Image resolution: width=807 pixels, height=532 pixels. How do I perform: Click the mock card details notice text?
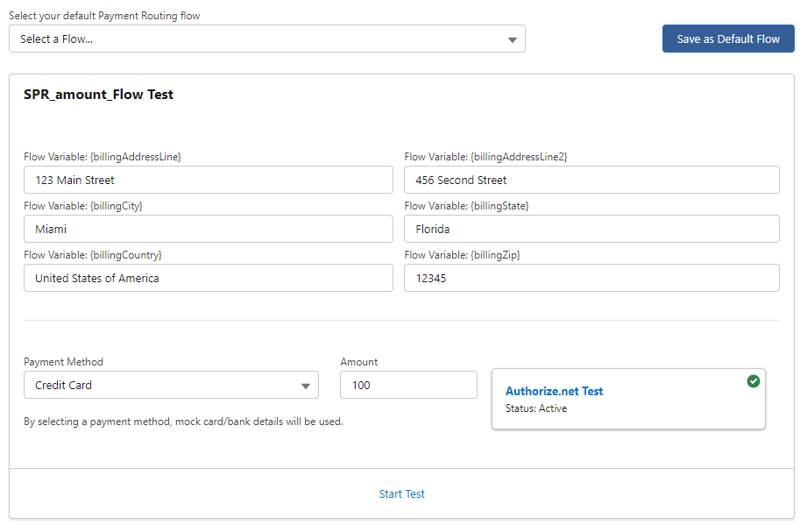182,422
